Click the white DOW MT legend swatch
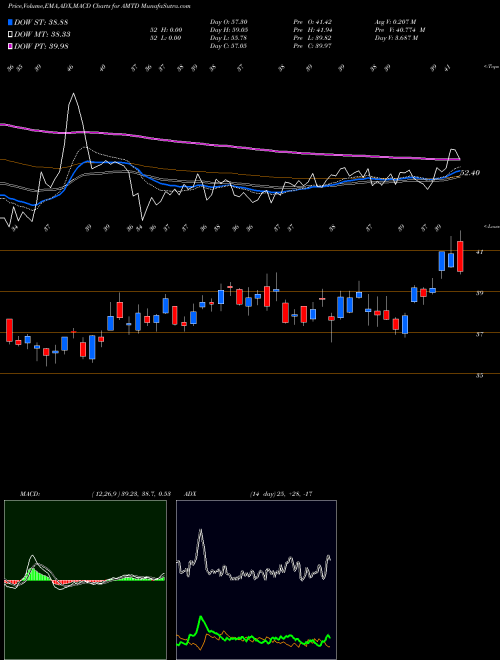Image resolution: width=500 pixels, height=660 pixels. [x=11, y=35]
